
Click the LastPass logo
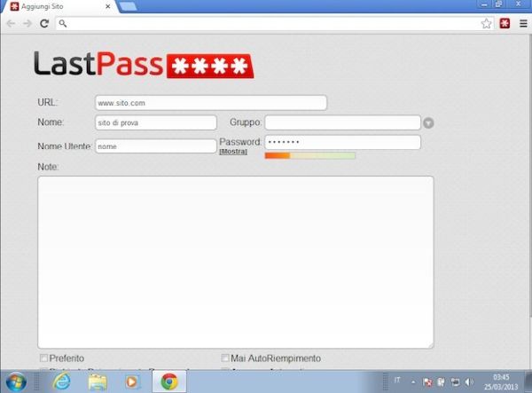coord(144,65)
